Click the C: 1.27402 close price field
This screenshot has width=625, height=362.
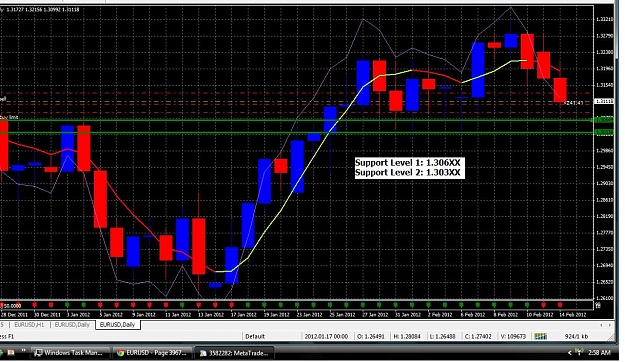[x=478, y=336]
